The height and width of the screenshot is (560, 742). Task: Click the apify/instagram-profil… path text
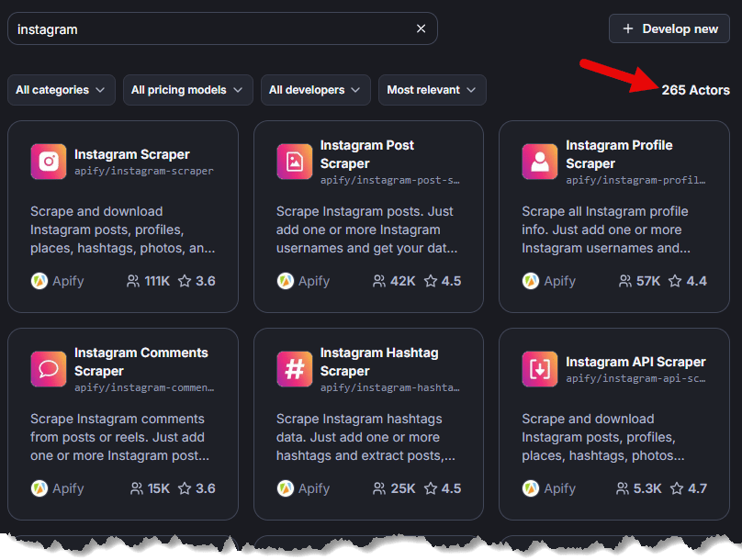635,180
